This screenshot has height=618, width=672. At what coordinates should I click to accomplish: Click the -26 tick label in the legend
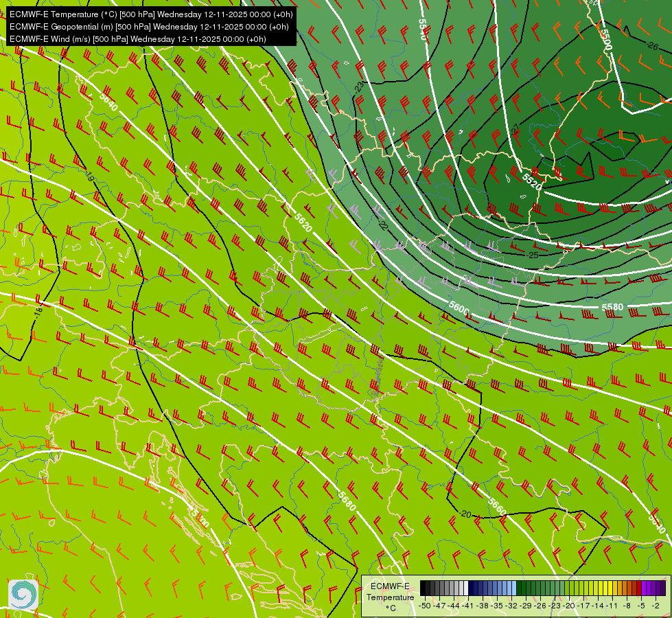point(540,606)
